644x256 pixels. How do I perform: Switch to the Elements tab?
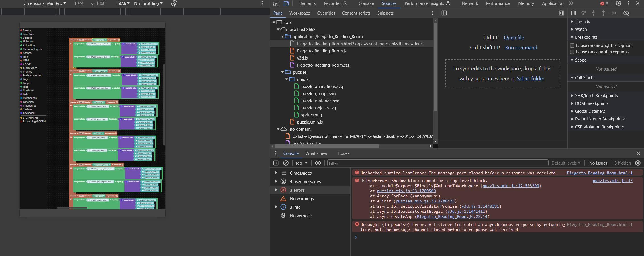tap(307, 3)
